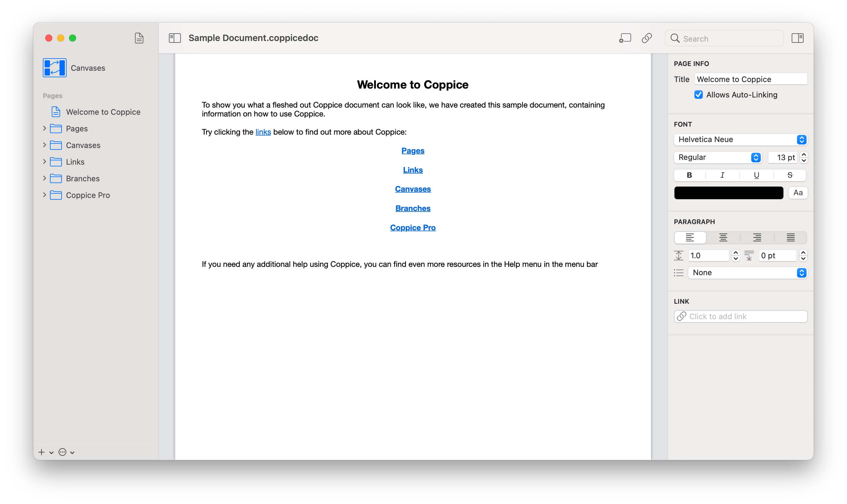This screenshot has height=504, width=847.
Task: Toggle italic formatting
Action: (722, 175)
